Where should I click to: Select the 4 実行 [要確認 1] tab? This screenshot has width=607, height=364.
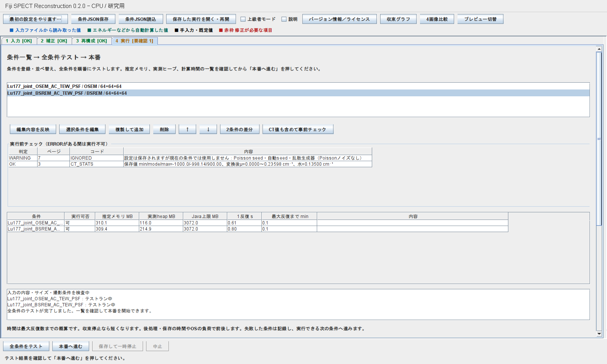coord(135,41)
